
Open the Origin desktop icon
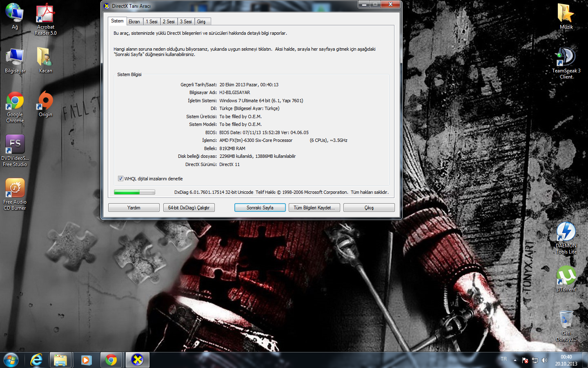coord(45,102)
